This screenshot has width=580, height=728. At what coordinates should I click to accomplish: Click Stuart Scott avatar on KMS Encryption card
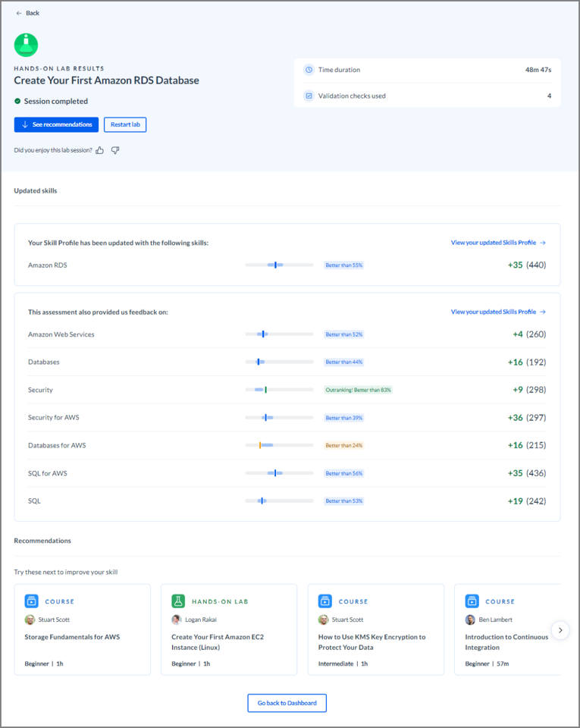coord(324,620)
